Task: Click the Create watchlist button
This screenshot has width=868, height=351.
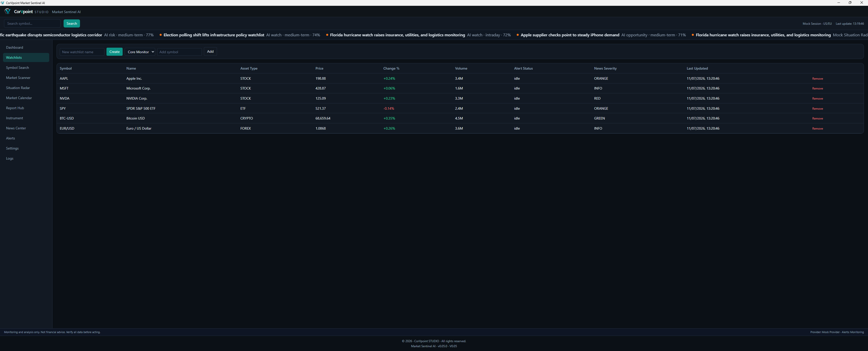Action: click(x=115, y=52)
